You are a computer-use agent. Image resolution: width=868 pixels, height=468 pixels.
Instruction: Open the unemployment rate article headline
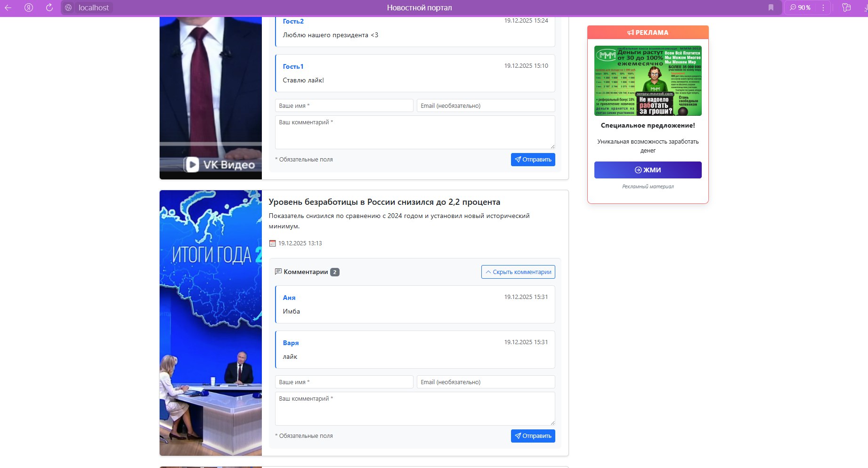pyautogui.click(x=384, y=202)
